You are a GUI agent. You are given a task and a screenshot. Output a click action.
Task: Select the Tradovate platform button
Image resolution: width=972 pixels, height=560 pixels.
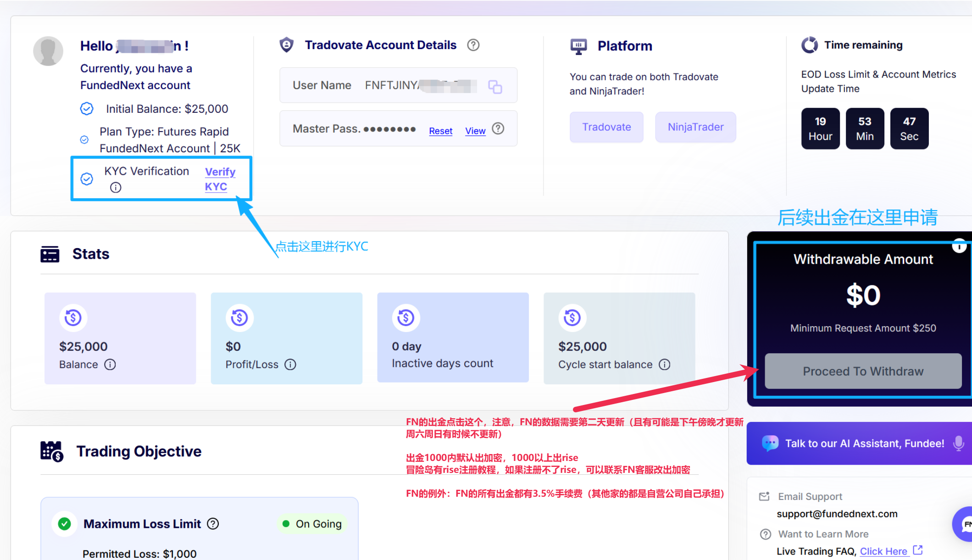[606, 127]
